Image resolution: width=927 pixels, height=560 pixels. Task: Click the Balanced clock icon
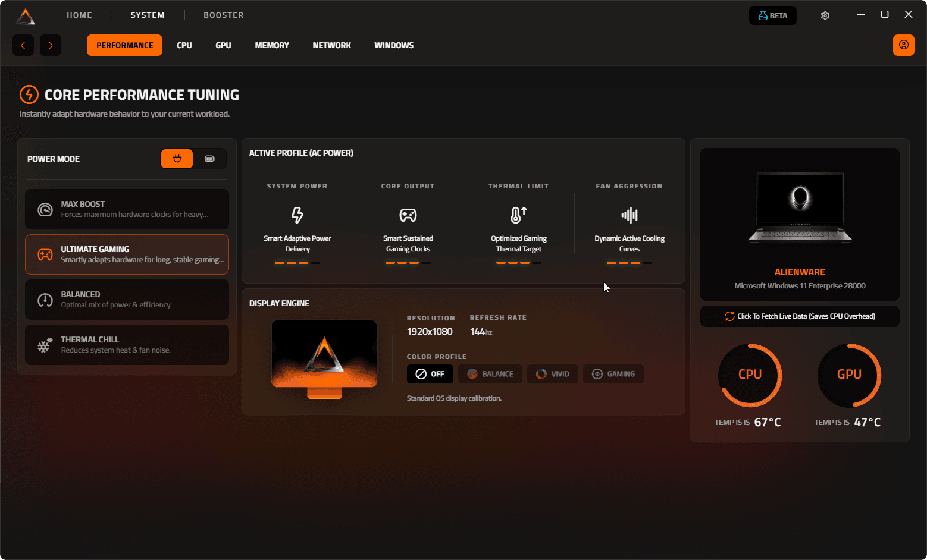[x=45, y=300]
